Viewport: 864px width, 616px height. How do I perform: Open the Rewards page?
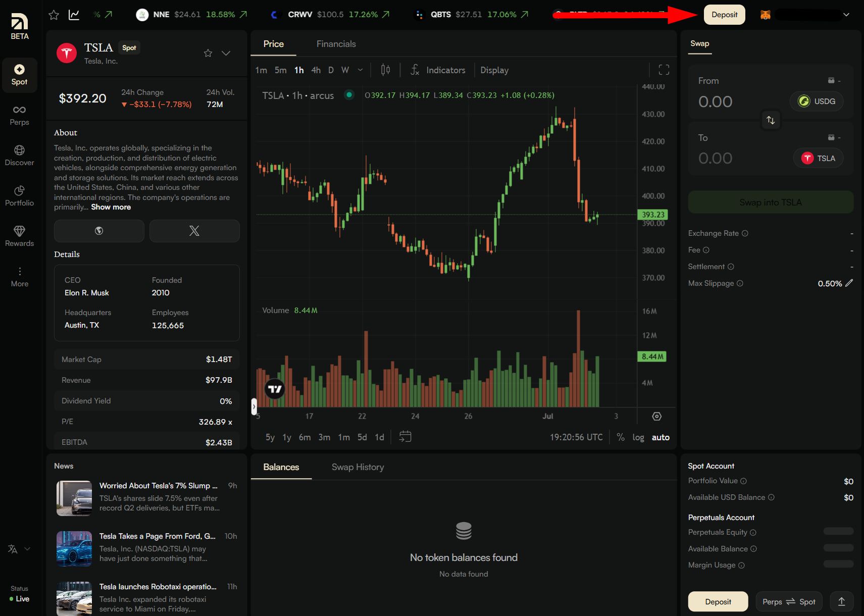(x=19, y=236)
